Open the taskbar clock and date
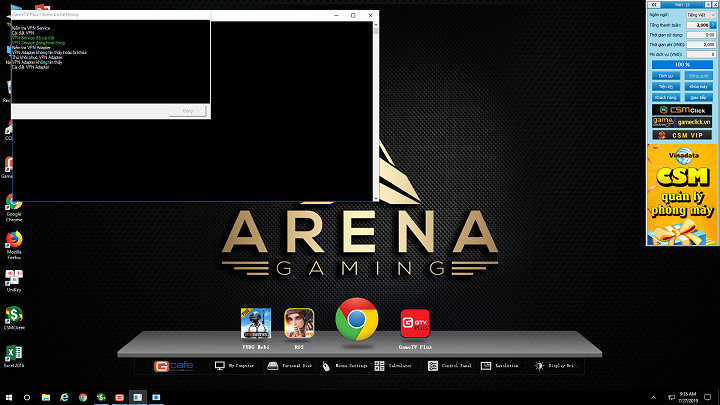The width and height of the screenshot is (720, 405). pyautogui.click(x=688, y=398)
